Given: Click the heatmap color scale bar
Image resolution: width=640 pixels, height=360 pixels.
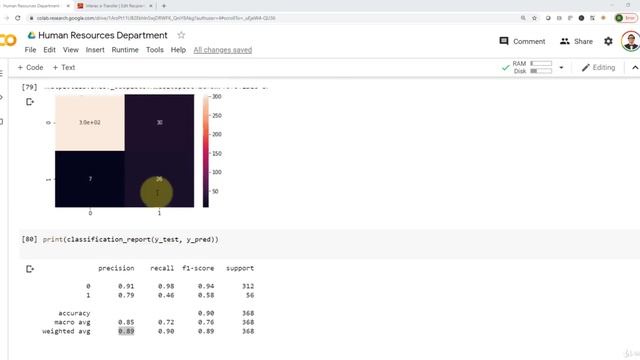Looking at the screenshot, I should click(x=206, y=151).
